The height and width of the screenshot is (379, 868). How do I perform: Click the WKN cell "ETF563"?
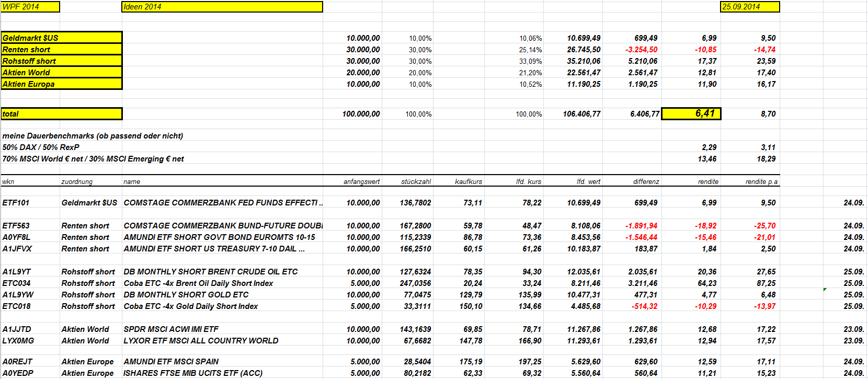click(x=16, y=226)
